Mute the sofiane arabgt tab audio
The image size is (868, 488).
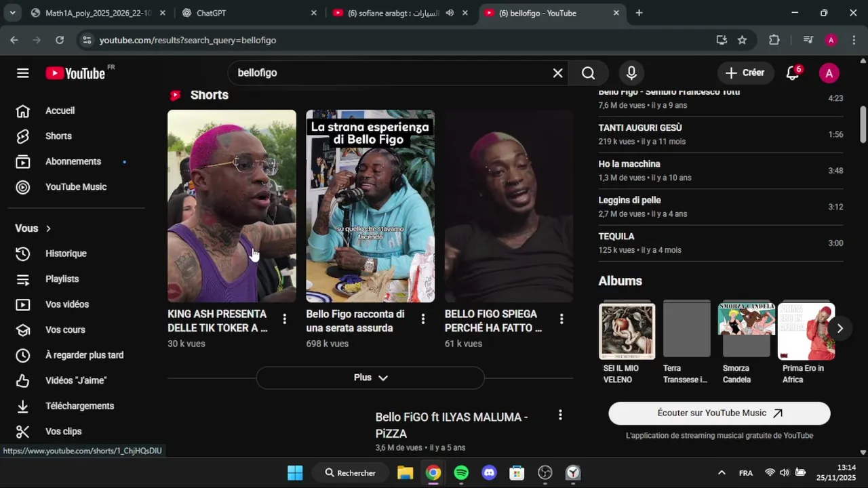(x=450, y=13)
